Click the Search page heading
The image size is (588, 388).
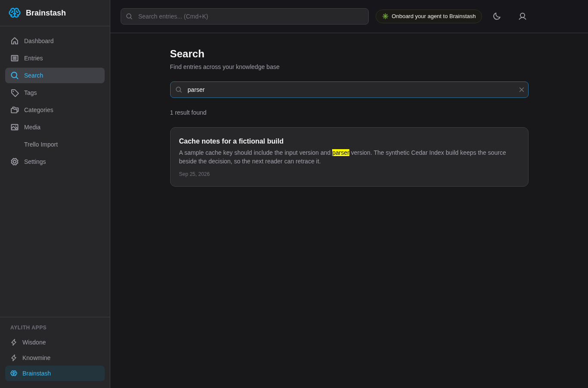click(187, 54)
